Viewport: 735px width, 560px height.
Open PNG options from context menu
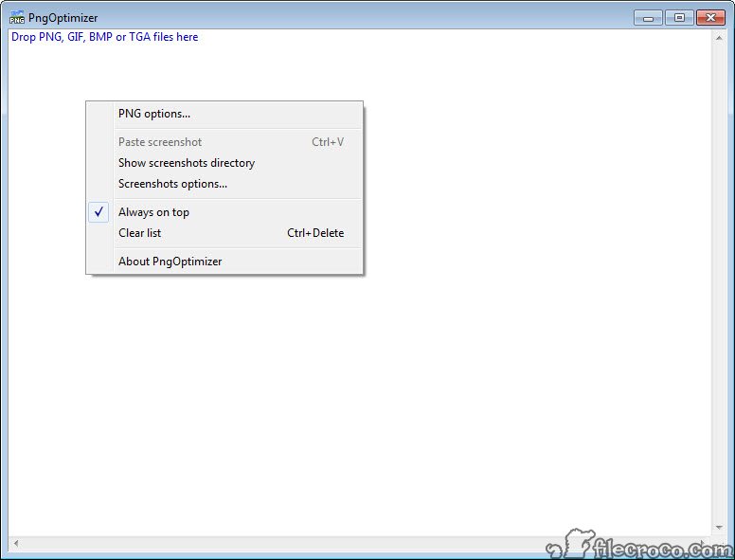(224, 114)
